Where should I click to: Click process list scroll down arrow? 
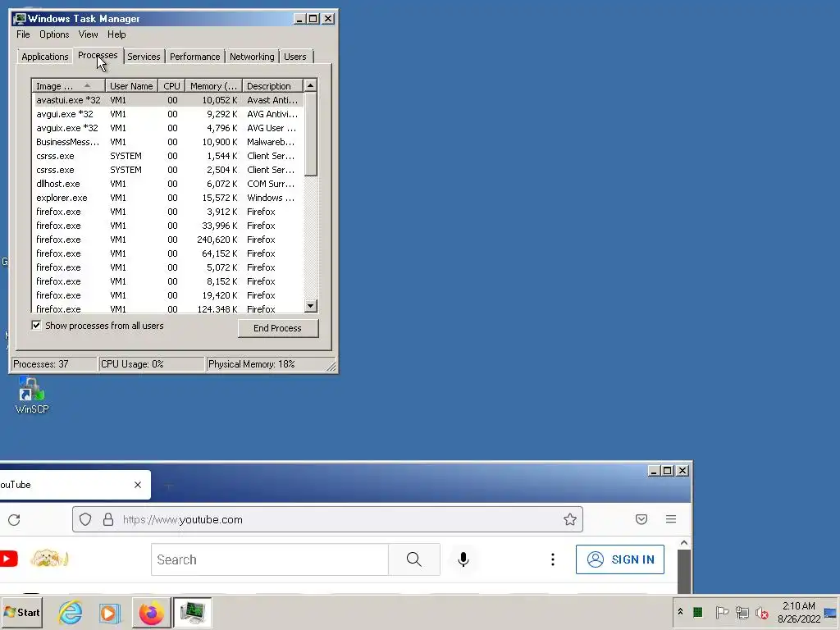311,306
